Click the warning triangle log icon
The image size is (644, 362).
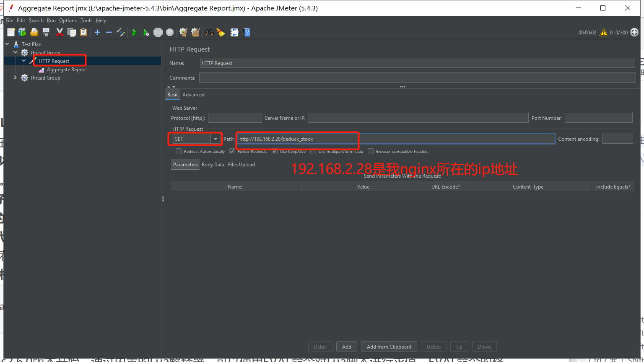tap(604, 32)
